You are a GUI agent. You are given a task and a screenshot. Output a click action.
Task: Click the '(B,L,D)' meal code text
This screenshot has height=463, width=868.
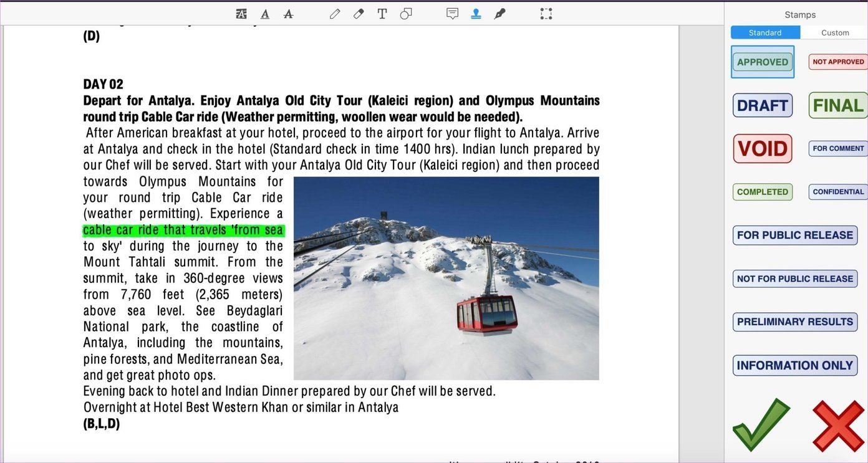point(102,424)
